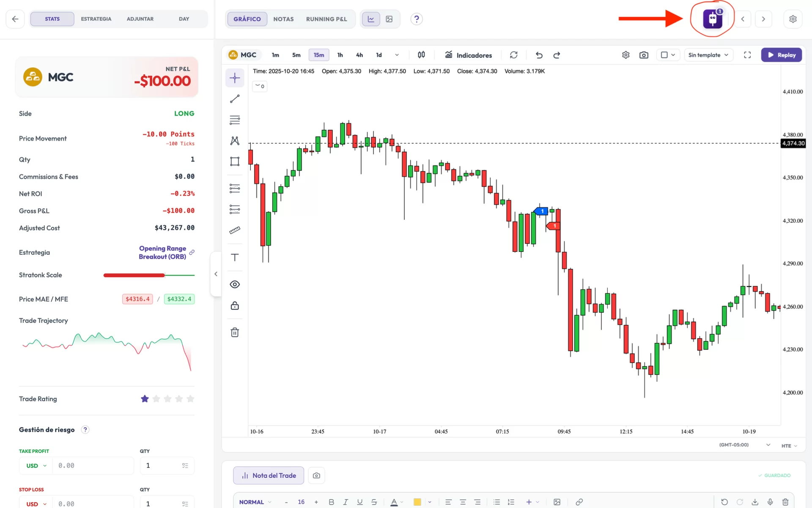Open the NORMAL text style dropdown
812x508 pixels.
pos(255,502)
